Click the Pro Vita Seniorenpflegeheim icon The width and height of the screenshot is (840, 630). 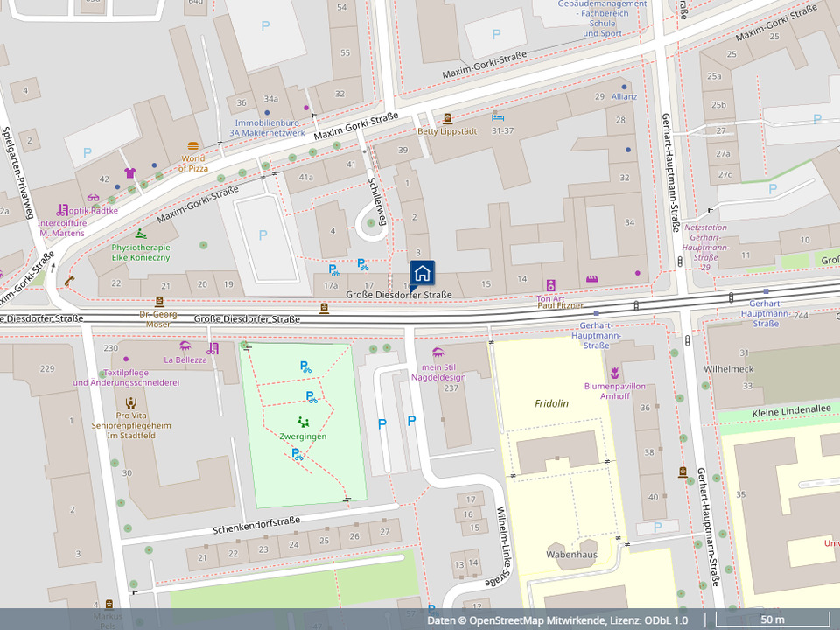[130, 402]
